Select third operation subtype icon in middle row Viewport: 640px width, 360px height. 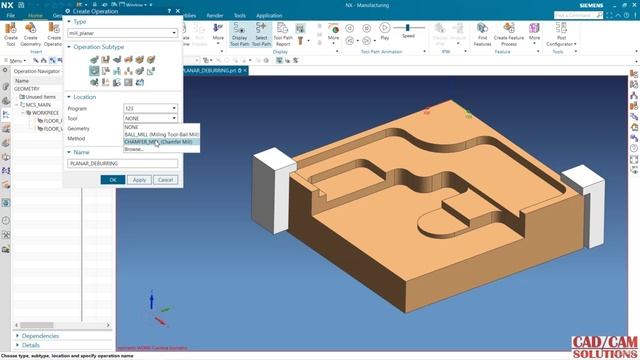coord(117,71)
